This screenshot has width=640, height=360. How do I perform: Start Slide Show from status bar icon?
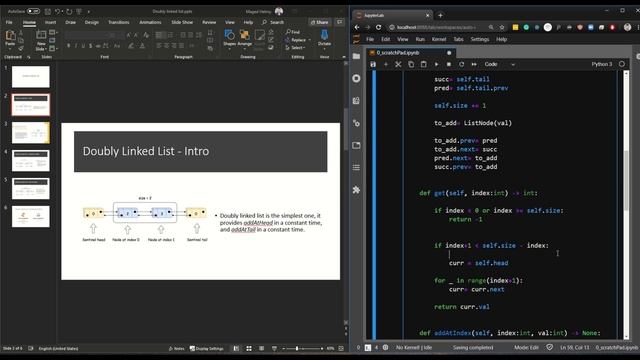click(x=274, y=349)
